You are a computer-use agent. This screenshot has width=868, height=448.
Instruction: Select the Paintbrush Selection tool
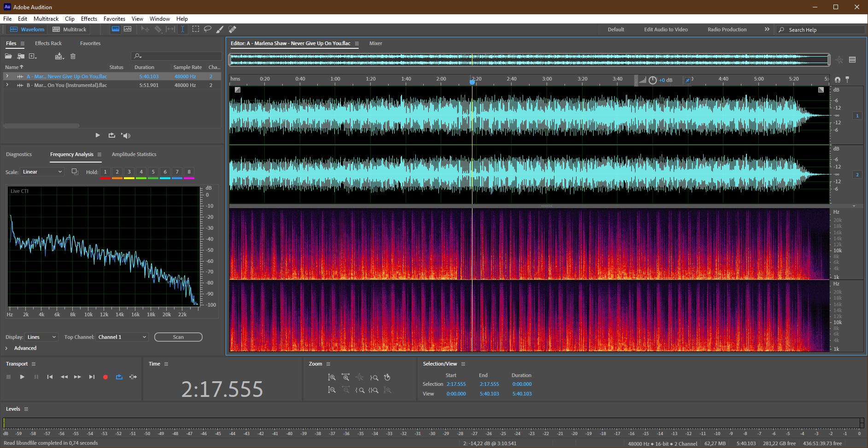220,29
